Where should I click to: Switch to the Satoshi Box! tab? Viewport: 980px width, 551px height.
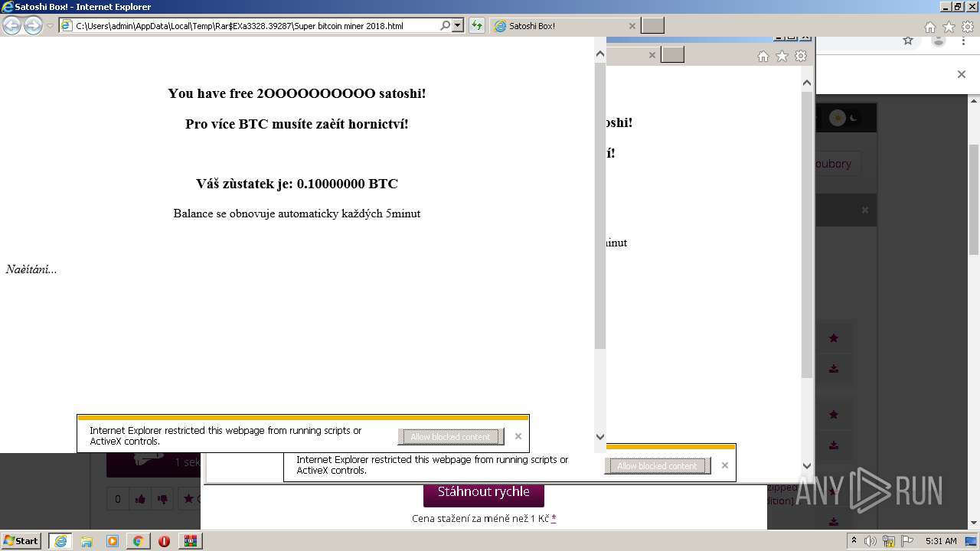pos(564,26)
